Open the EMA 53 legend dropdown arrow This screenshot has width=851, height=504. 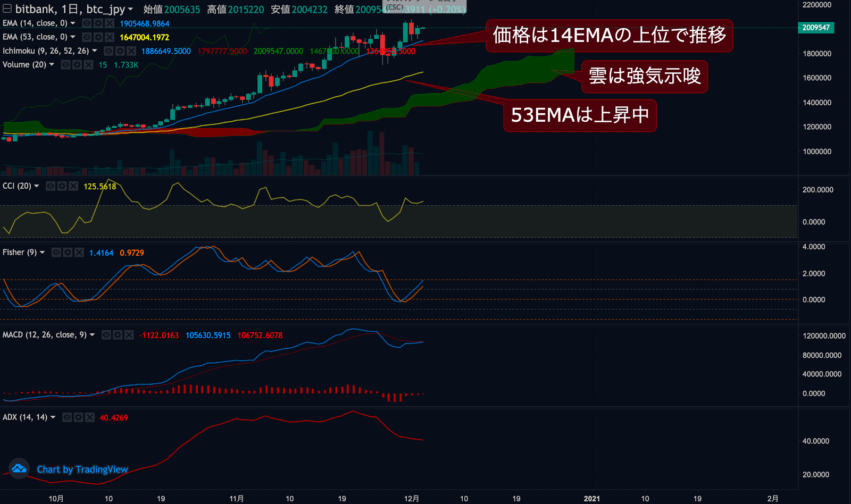point(73,37)
